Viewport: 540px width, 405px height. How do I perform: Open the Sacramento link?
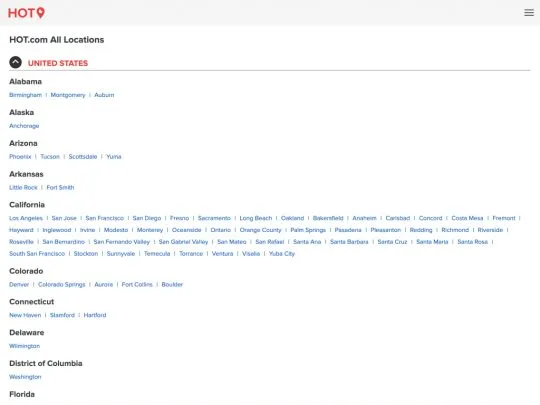coord(214,218)
